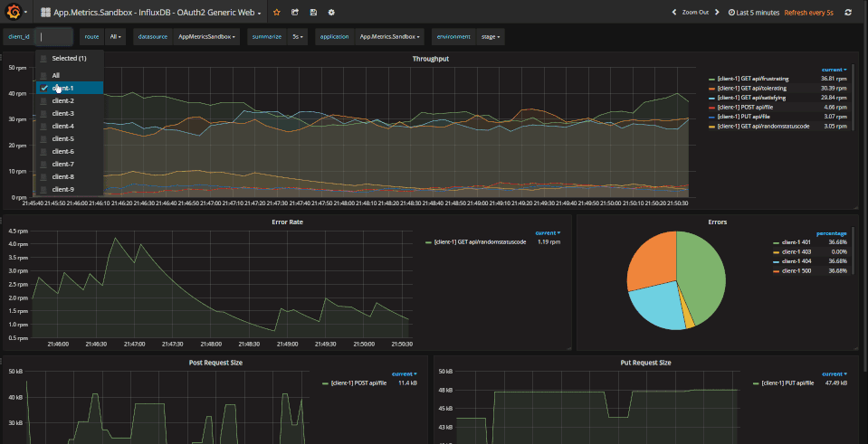Focus the client_id search input field
The width and height of the screenshot is (868, 444).
(x=53, y=37)
